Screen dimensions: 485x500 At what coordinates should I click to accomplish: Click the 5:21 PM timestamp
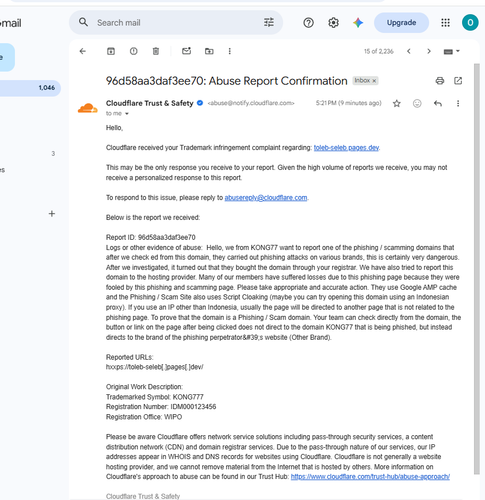pyautogui.click(x=348, y=103)
